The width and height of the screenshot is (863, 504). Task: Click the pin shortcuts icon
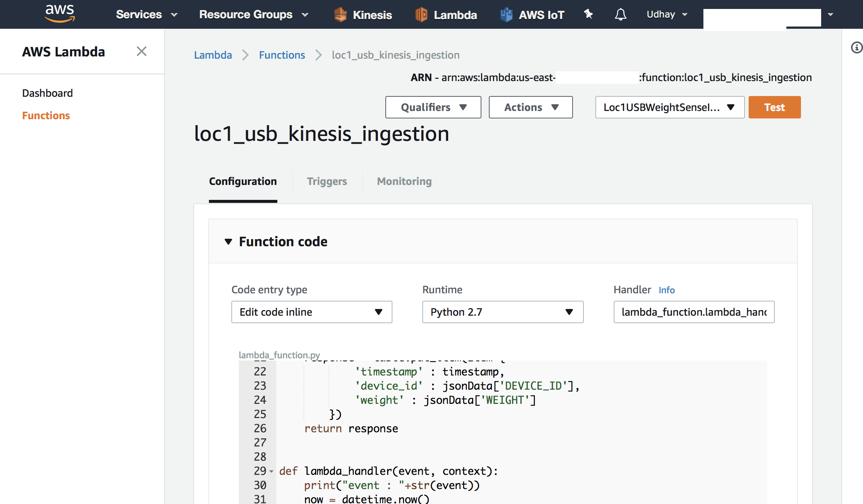click(x=588, y=14)
